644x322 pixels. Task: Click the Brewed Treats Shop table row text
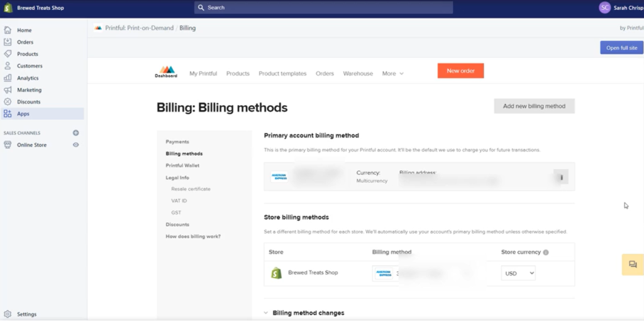coord(313,272)
